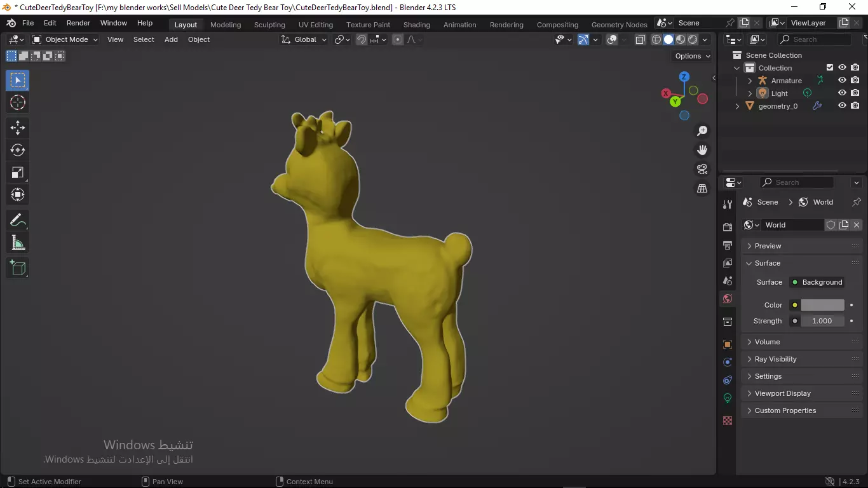Disable Armature in renders camera icon

[x=855, y=81]
